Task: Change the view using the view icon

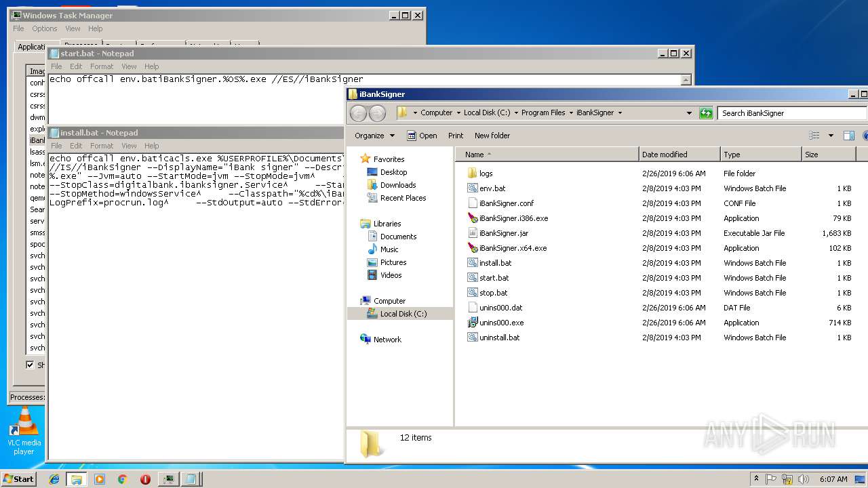Action: 814,136
